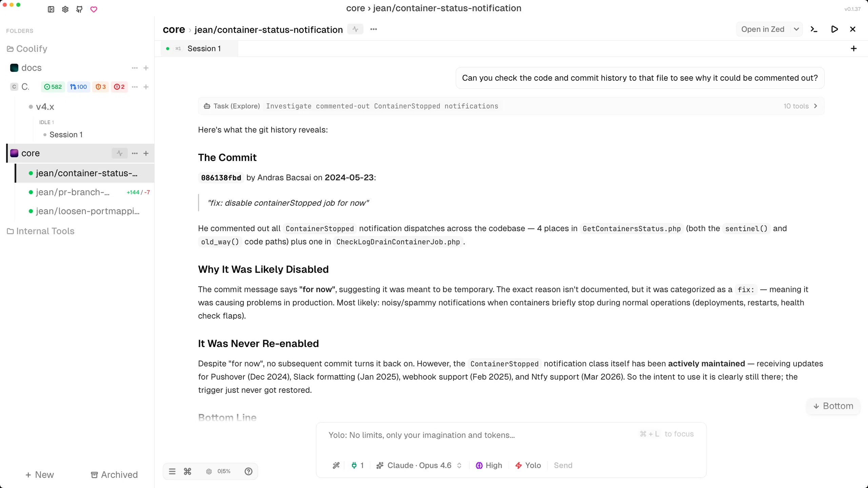
Task: Open the settings gear
Action: click(65, 9)
